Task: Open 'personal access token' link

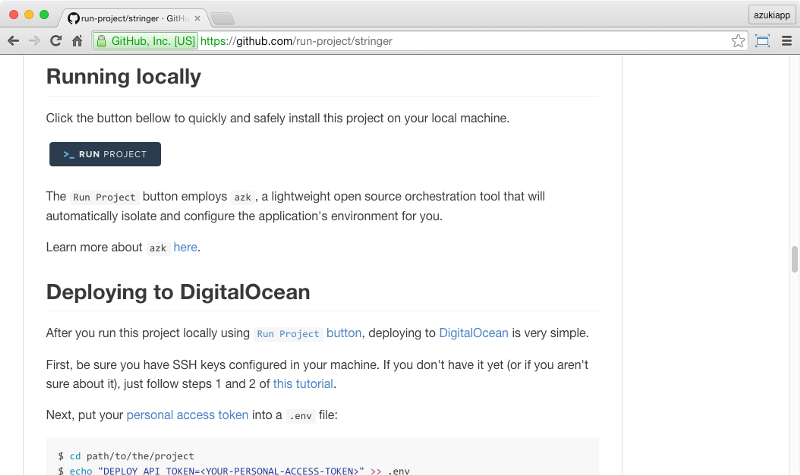Action: point(187,415)
